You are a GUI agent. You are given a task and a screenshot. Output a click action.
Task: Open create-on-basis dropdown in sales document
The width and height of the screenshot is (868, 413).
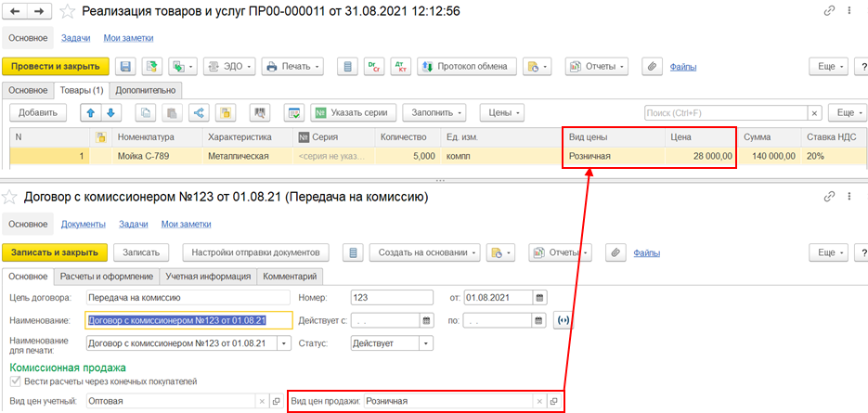(183, 67)
